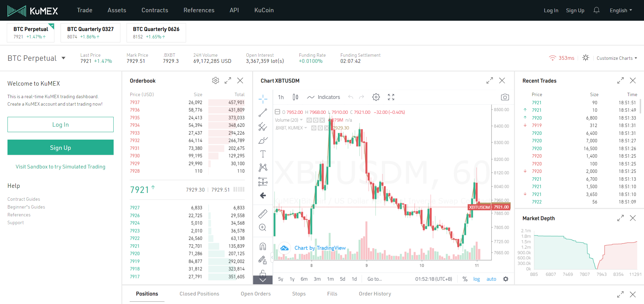Open the Indicators dialog

tap(323, 97)
